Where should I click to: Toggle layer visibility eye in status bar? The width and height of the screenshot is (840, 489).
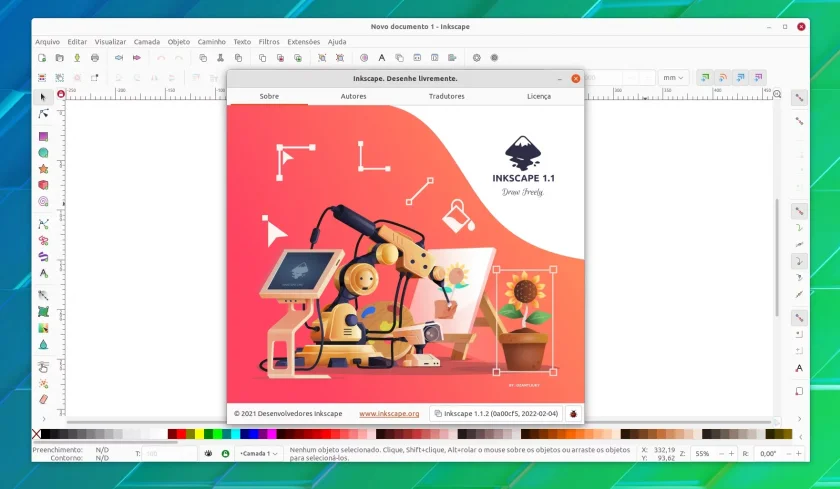pos(208,454)
